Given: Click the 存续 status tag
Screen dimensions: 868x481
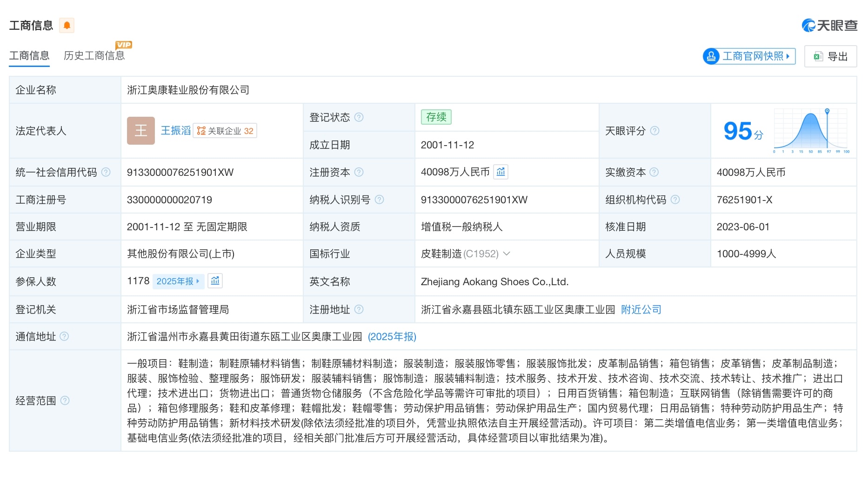Looking at the screenshot, I should coord(436,117).
